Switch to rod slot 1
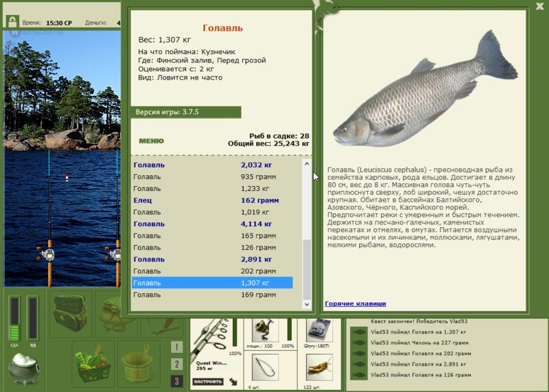The image size is (549, 392). pos(177,347)
